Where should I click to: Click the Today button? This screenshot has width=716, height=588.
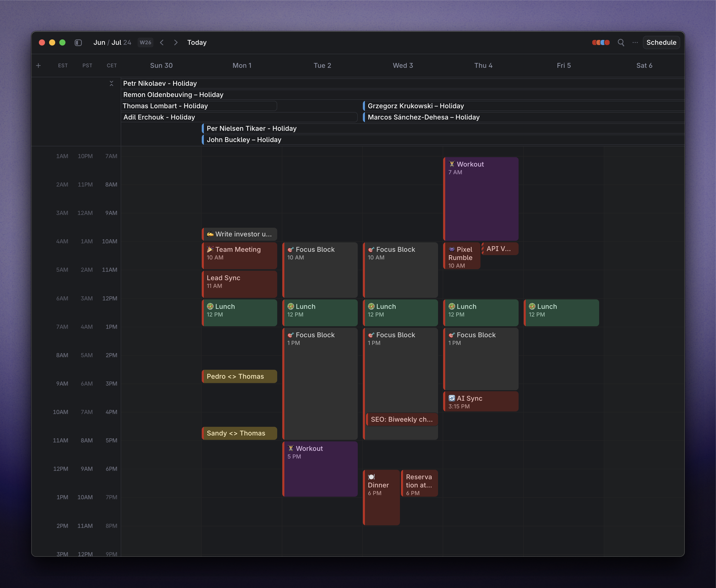point(196,42)
